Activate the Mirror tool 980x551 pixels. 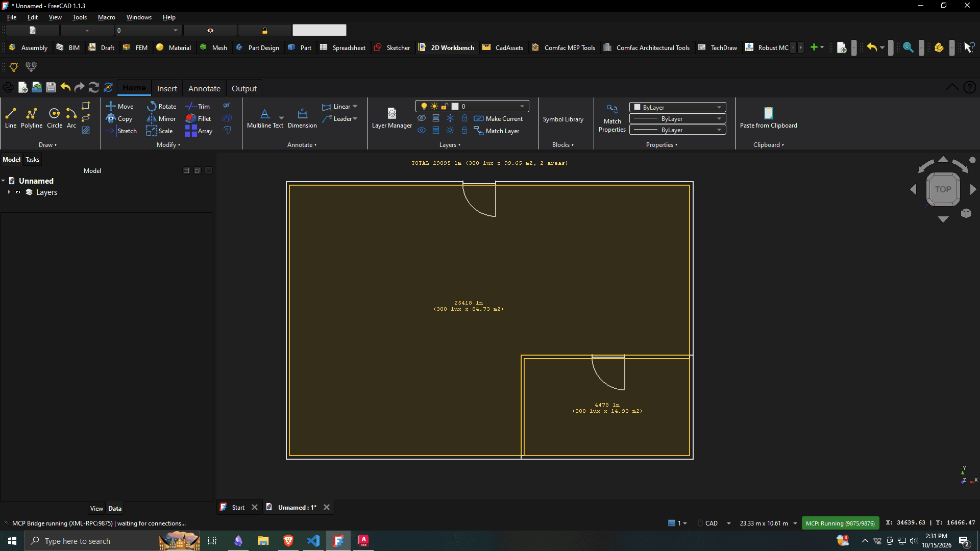tap(161, 118)
